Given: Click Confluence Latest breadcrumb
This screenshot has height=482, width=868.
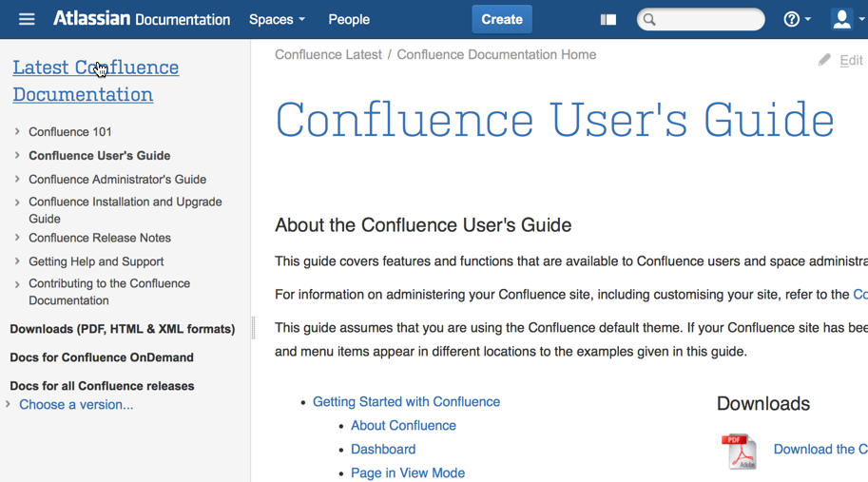Looking at the screenshot, I should pos(328,55).
